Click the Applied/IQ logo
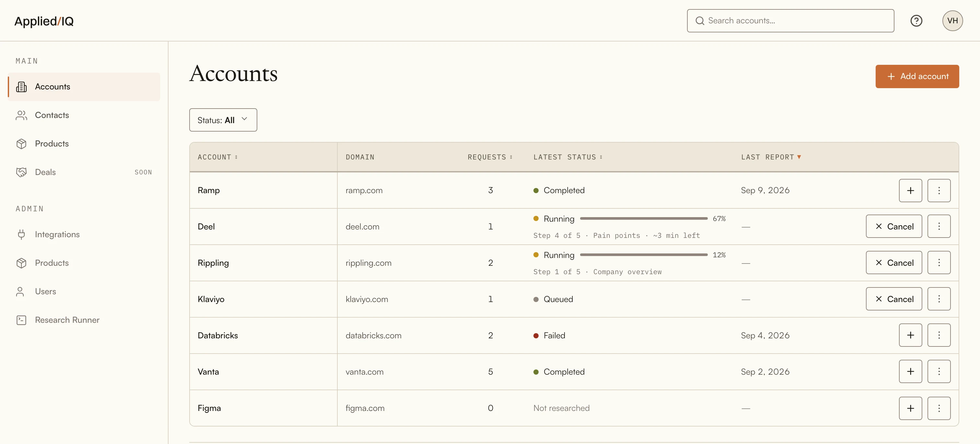 (44, 21)
